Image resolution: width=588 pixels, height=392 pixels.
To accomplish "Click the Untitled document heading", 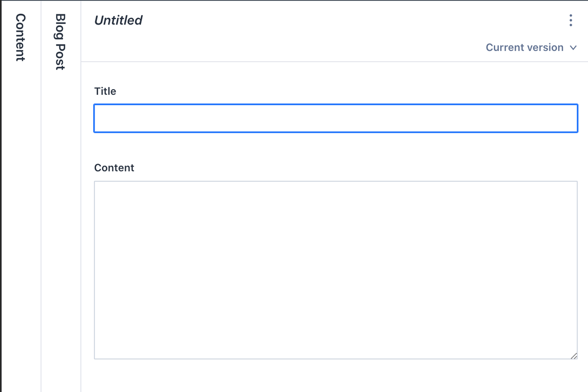I will pyautogui.click(x=118, y=20).
